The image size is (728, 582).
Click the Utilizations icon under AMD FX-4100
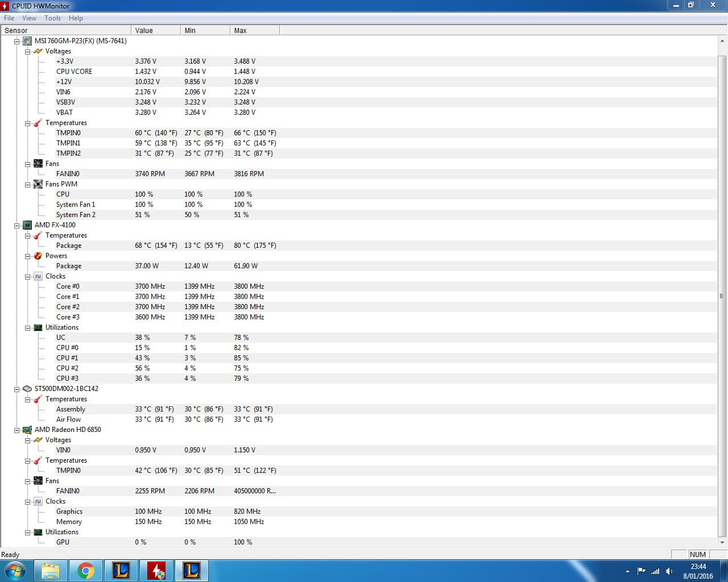[x=38, y=327]
